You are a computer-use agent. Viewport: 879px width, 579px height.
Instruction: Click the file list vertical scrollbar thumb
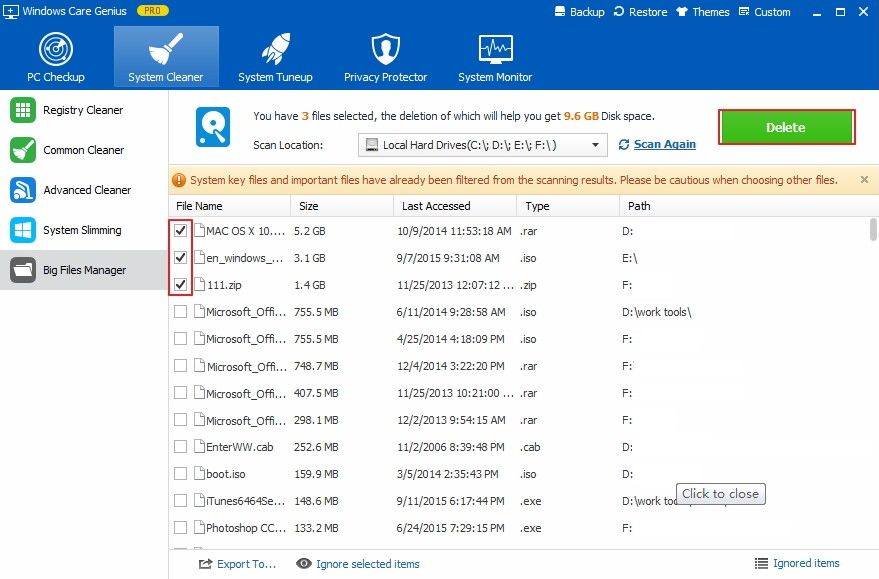pyautogui.click(x=873, y=229)
